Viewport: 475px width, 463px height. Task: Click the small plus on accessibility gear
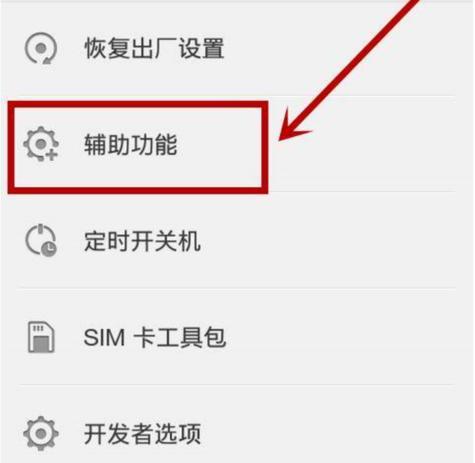coord(52,155)
